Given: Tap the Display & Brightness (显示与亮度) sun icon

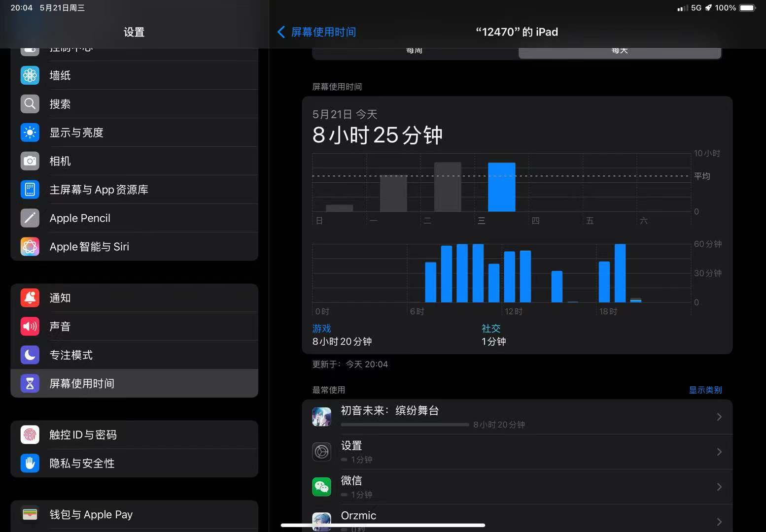Looking at the screenshot, I should pos(30,133).
